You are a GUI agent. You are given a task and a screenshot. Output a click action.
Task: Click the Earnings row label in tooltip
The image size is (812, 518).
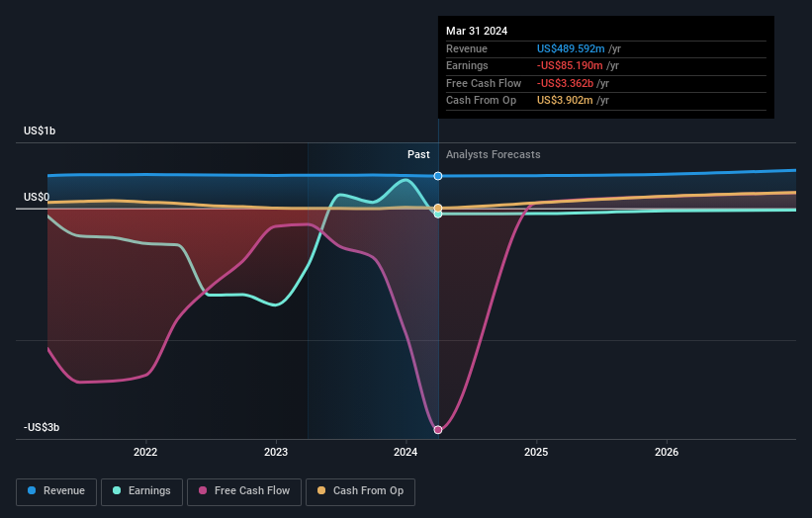point(467,65)
